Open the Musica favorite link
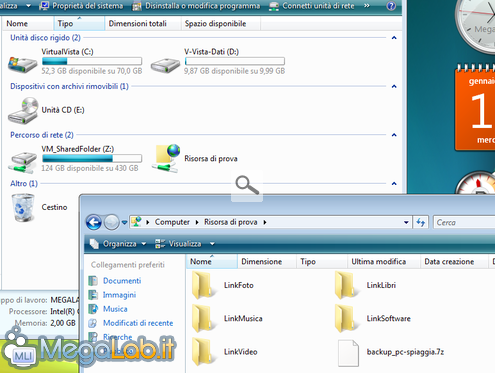This screenshot has width=495, height=373. click(115, 309)
